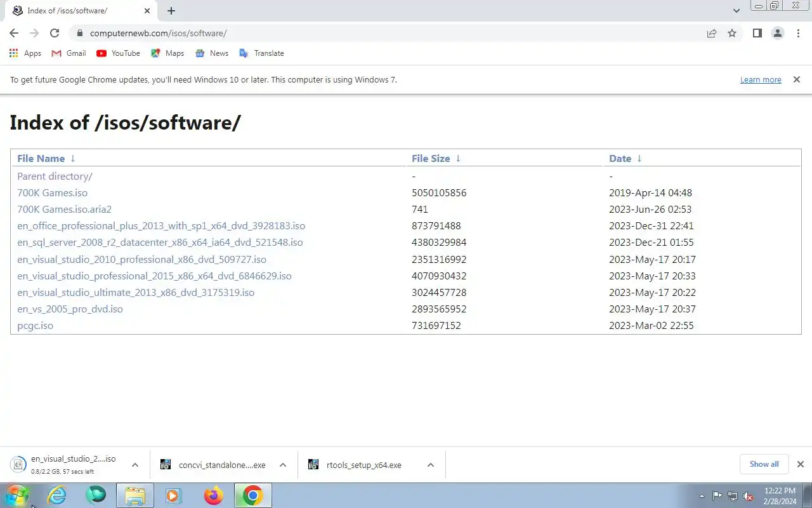Reload the current page
812x508 pixels.
[x=55, y=33]
